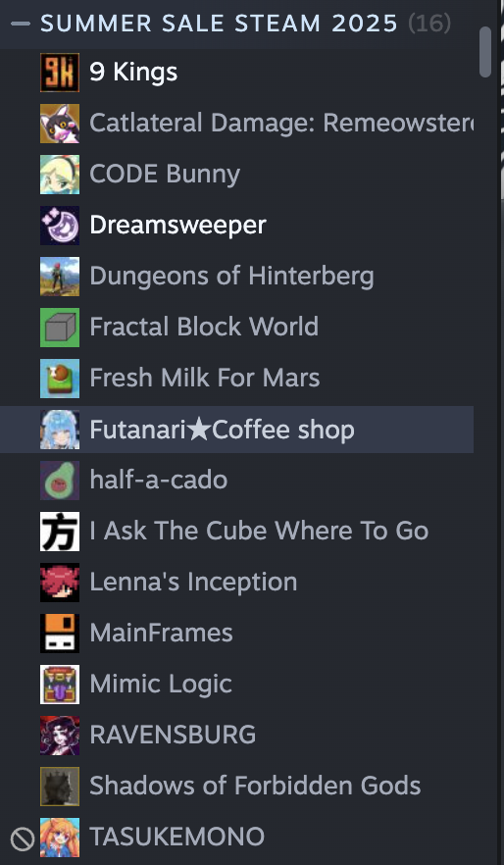Click the blocked symbol beside TASUKEMONO
This screenshot has height=865, width=504.
click(23, 839)
